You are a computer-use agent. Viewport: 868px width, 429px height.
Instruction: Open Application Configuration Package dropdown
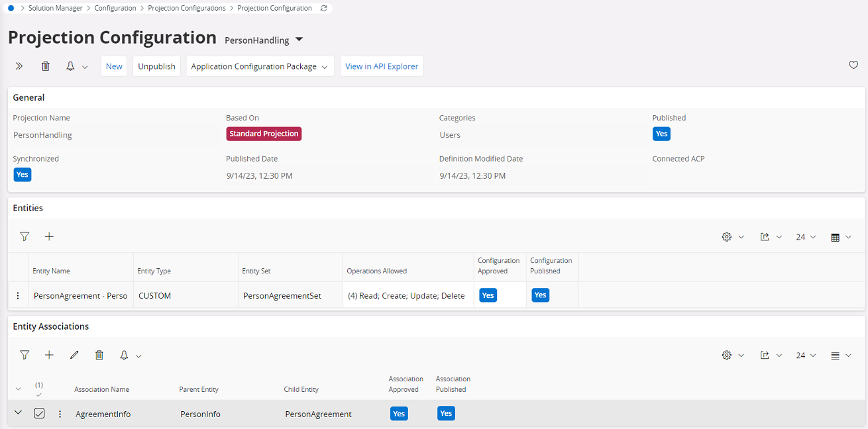click(x=260, y=66)
